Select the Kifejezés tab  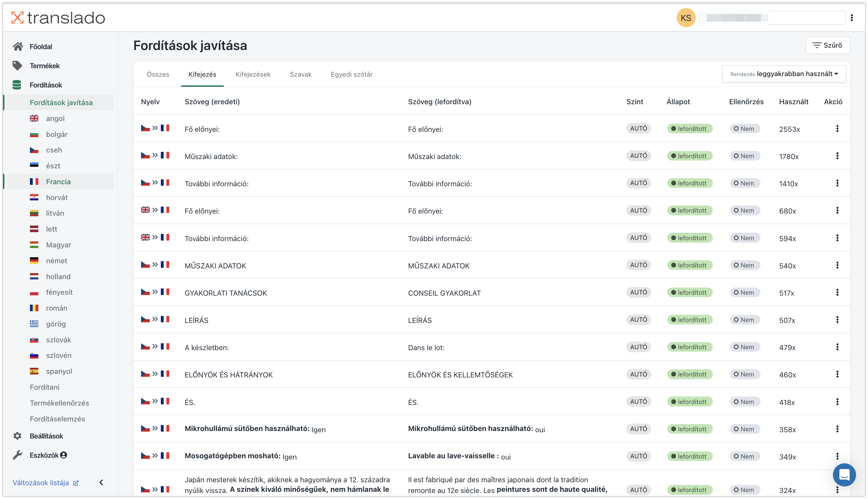pyautogui.click(x=202, y=74)
